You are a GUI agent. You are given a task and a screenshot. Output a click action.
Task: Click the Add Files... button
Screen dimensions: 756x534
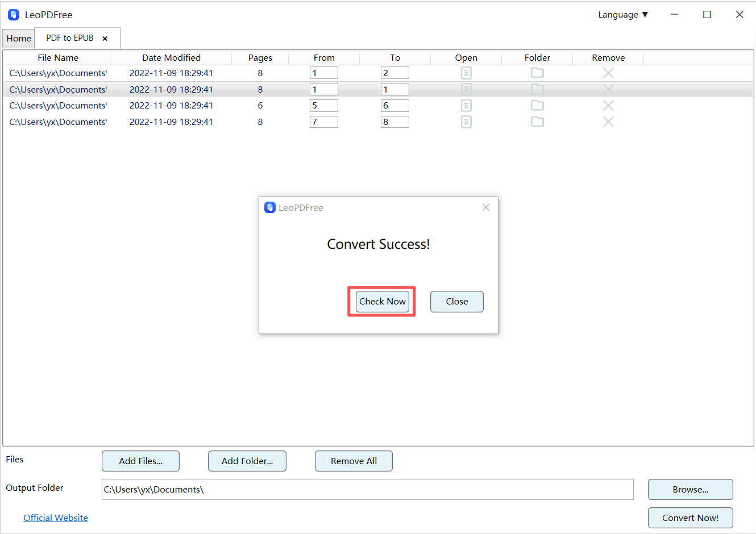141,461
